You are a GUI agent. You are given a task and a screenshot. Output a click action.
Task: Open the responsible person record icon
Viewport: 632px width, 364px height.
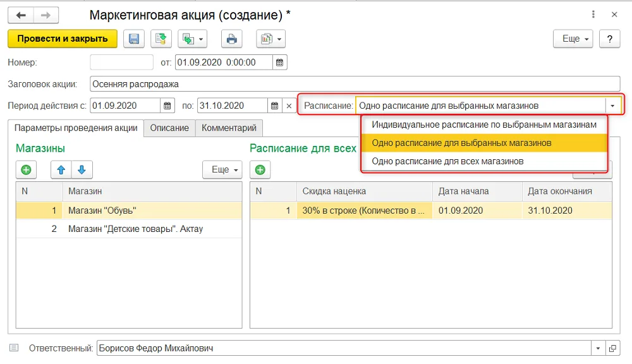click(x=612, y=348)
